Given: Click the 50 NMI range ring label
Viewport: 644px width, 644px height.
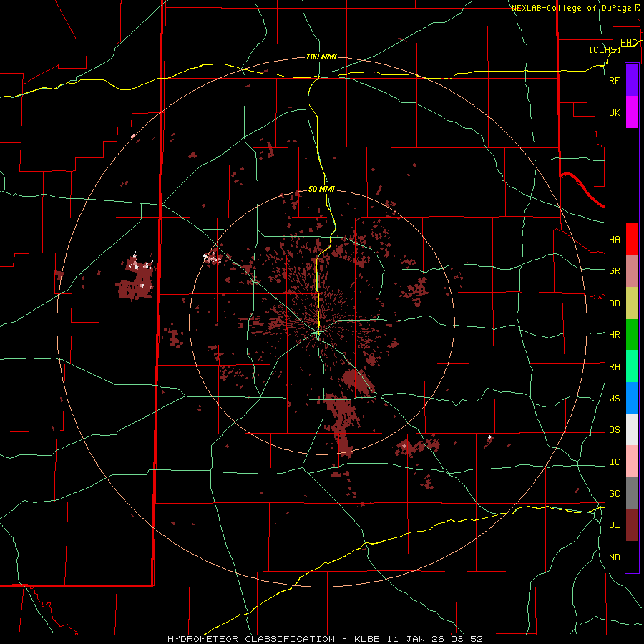Looking at the screenshot, I should click(321, 189).
